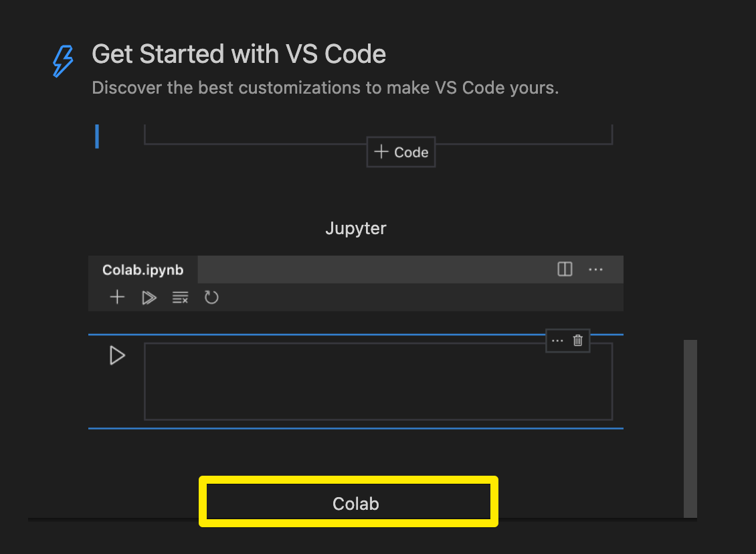Run the cell with the play button
This screenshot has width=756, height=554.
pyautogui.click(x=117, y=355)
